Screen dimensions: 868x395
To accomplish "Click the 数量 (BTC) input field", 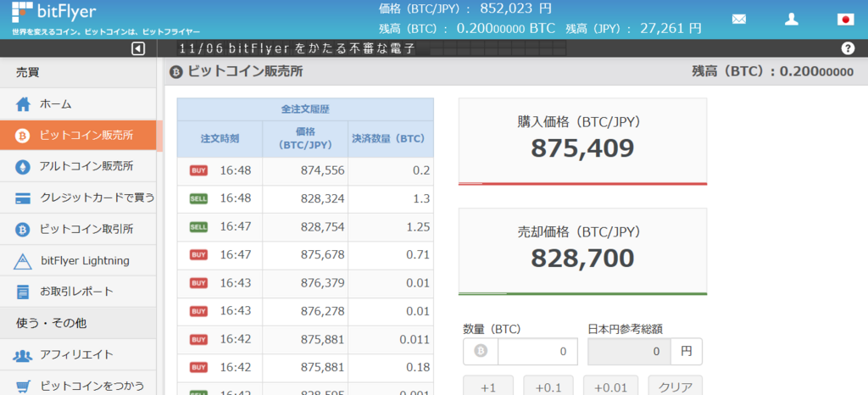I will point(537,351).
